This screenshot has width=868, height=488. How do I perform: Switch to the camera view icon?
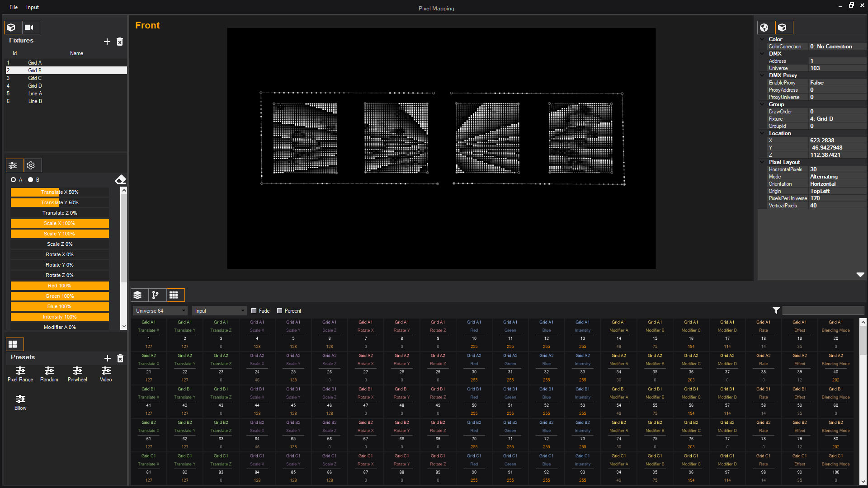click(30, 27)
